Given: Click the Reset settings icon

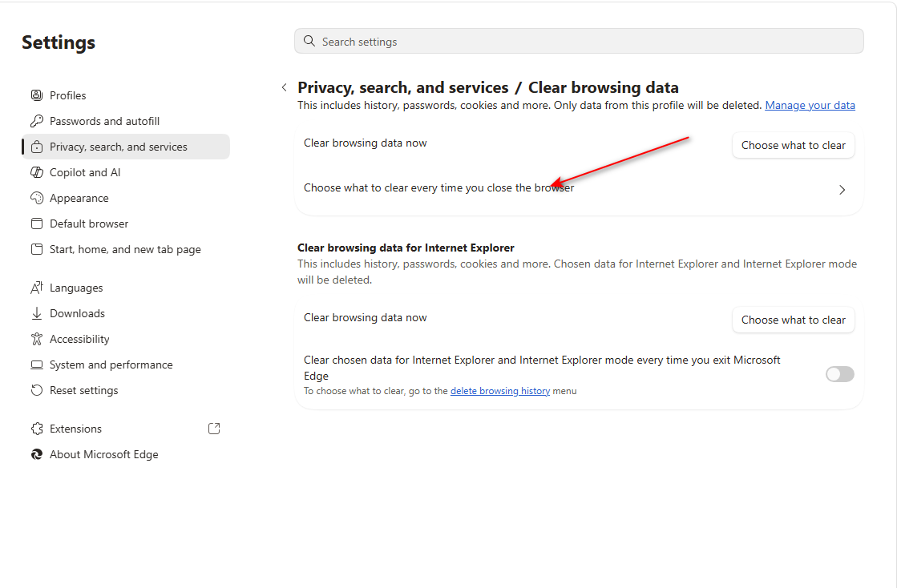Looking at the screenshot, I should 37,391.
